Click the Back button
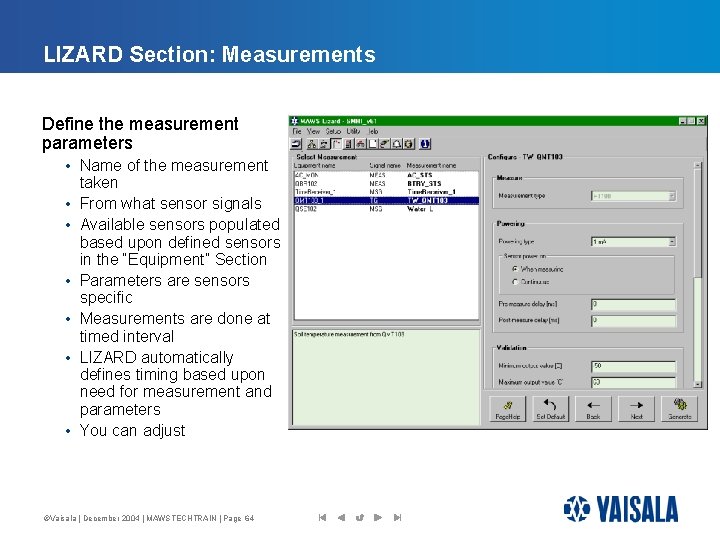 pos(593,409)
